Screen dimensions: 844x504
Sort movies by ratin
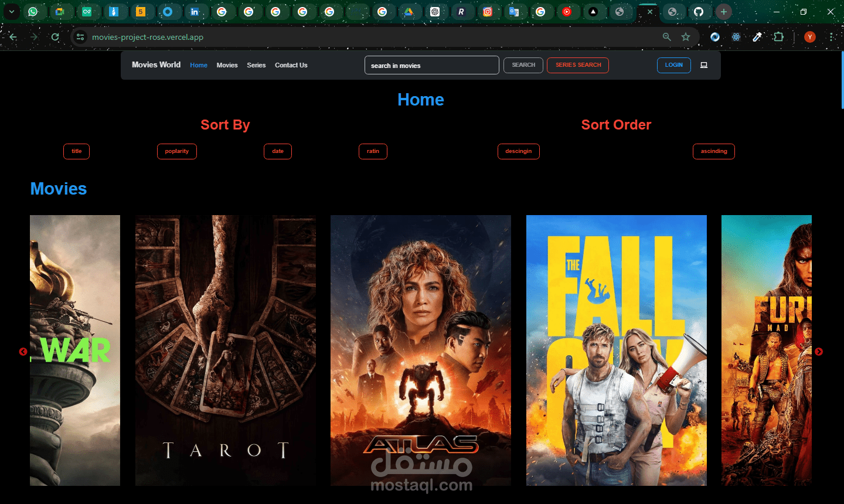[373, 151]
